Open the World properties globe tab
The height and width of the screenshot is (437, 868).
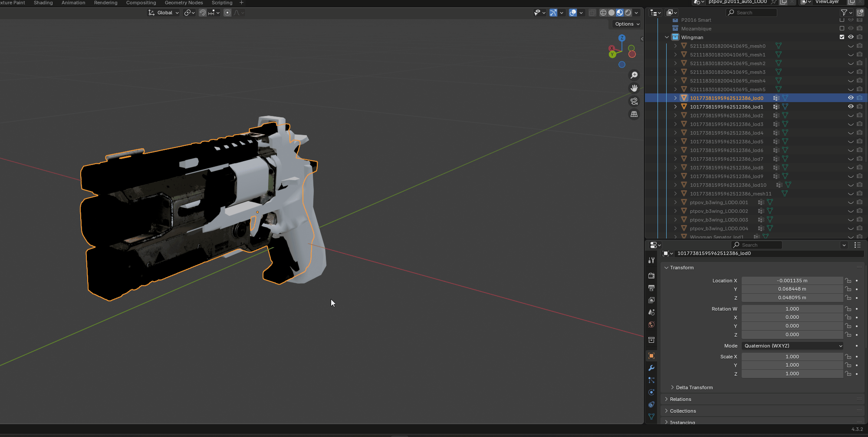pyautogui.click(x=651, y=324)
